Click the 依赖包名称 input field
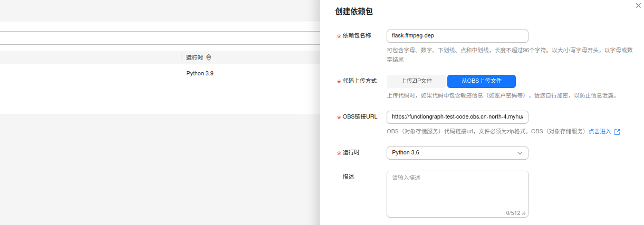 (457, 36)
